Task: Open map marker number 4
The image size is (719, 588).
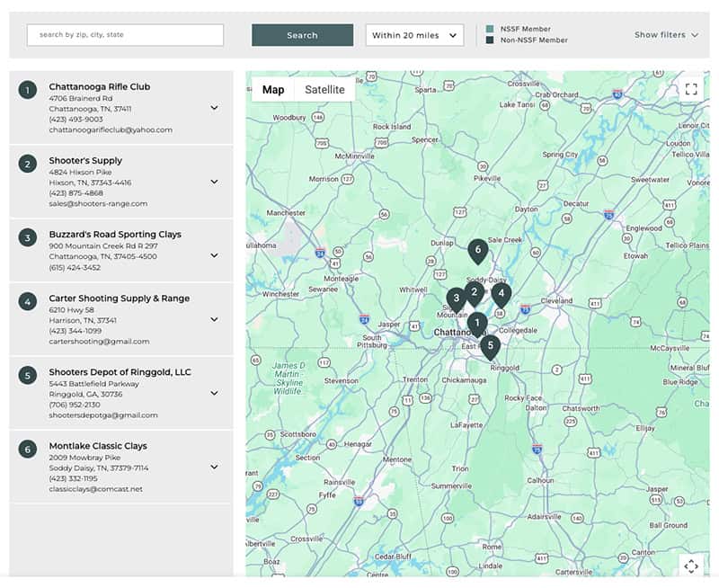Action: coord(501,293)
